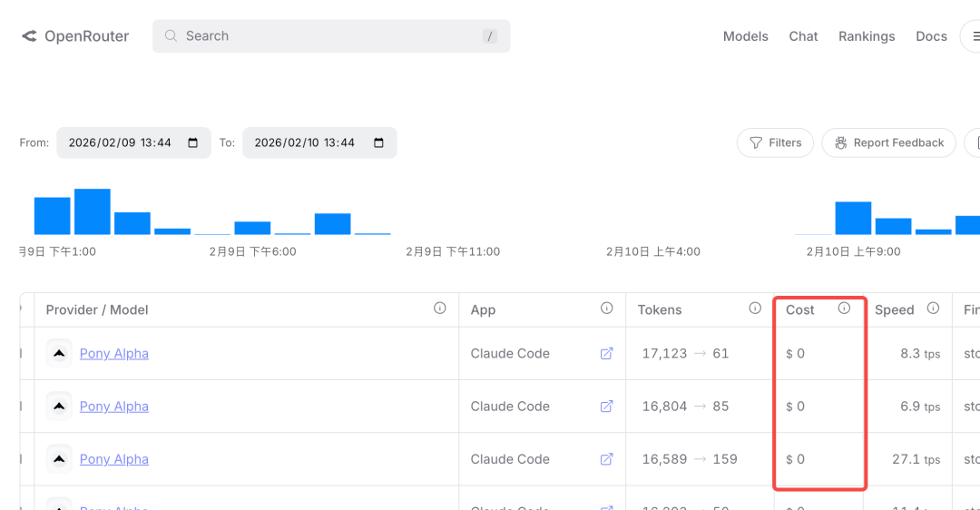Screen dimensions: 980x510
Task: Click the $ 0 cost in 17,123 row
Action: tap(795, 354)
